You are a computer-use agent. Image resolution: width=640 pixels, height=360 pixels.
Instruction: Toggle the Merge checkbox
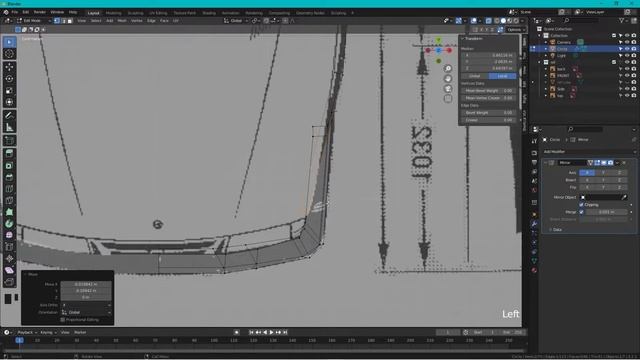pyautogui.click(x=581, y=212)
